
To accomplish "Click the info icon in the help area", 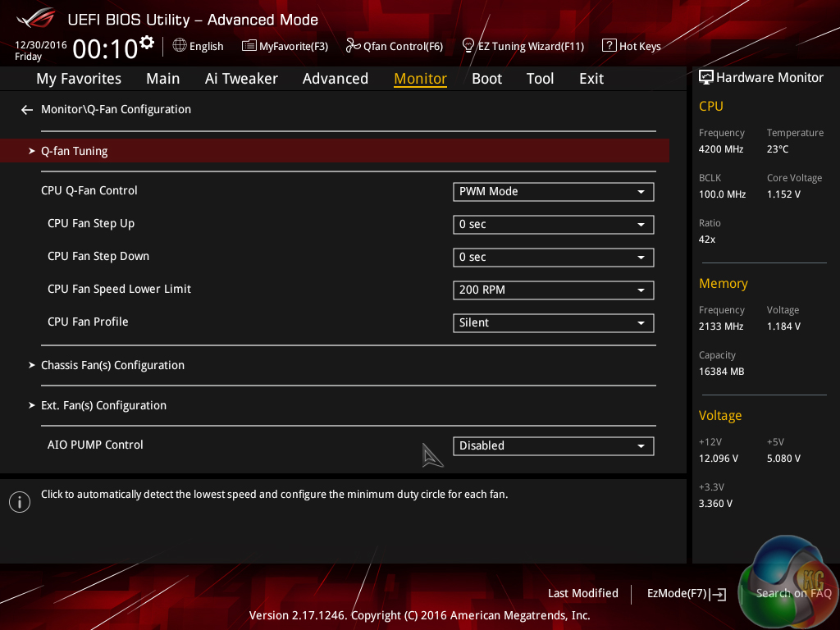I will pyautogui.click(x=20, y=502).
